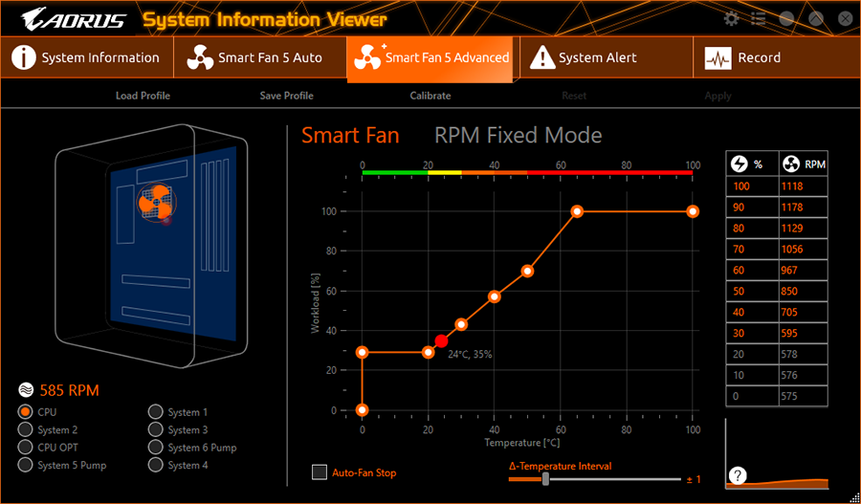
Task: Click the 595 RPM table cell
Action: 803,333
